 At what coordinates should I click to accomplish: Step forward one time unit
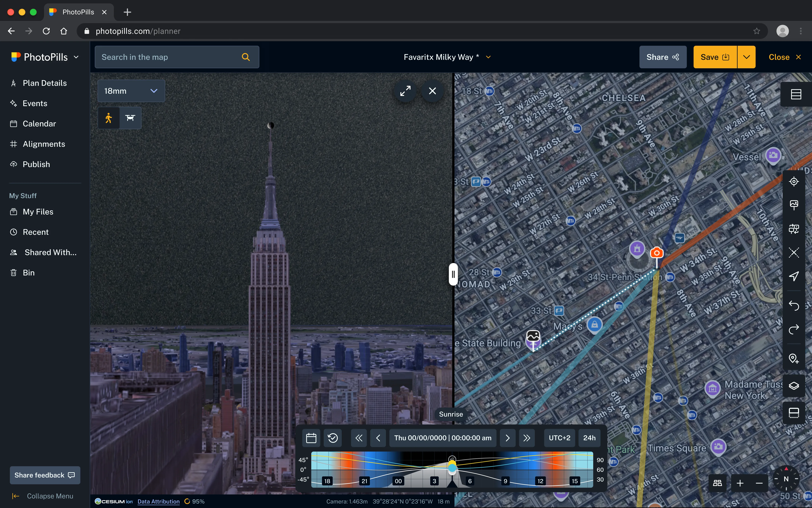pyautogui.click(x=507, y=438)
